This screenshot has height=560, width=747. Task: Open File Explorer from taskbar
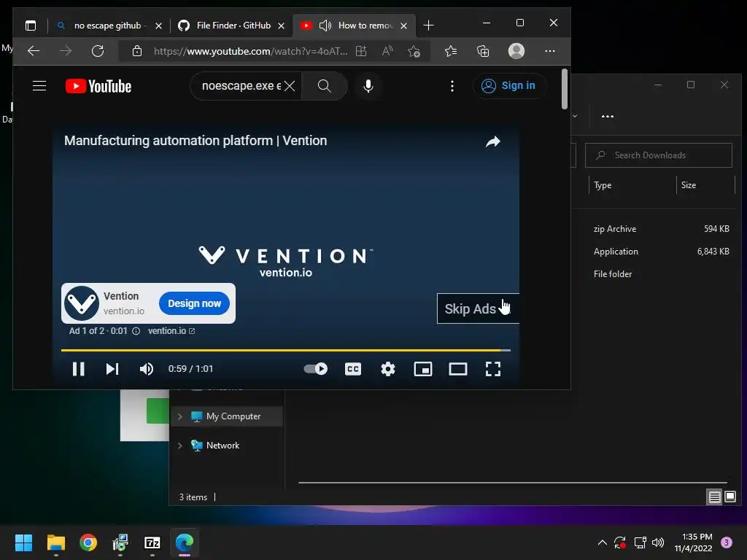point(55,542)
